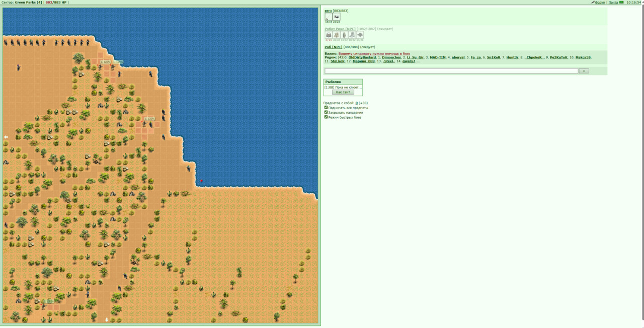The image size is (644, 328).
Task: Open nearby player Dimonches
Action: (391, 57)
